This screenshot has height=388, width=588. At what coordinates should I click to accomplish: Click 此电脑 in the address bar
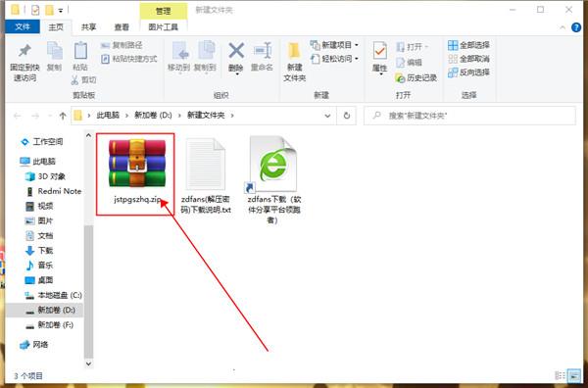click(x=108, y=116)
